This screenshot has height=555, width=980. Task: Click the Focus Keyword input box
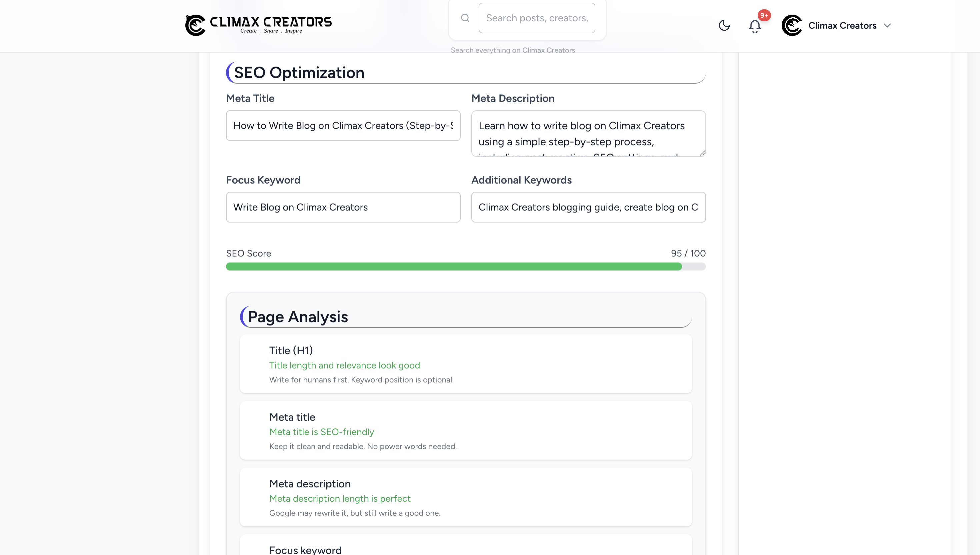pyautogui.click(x=343, y=207)
